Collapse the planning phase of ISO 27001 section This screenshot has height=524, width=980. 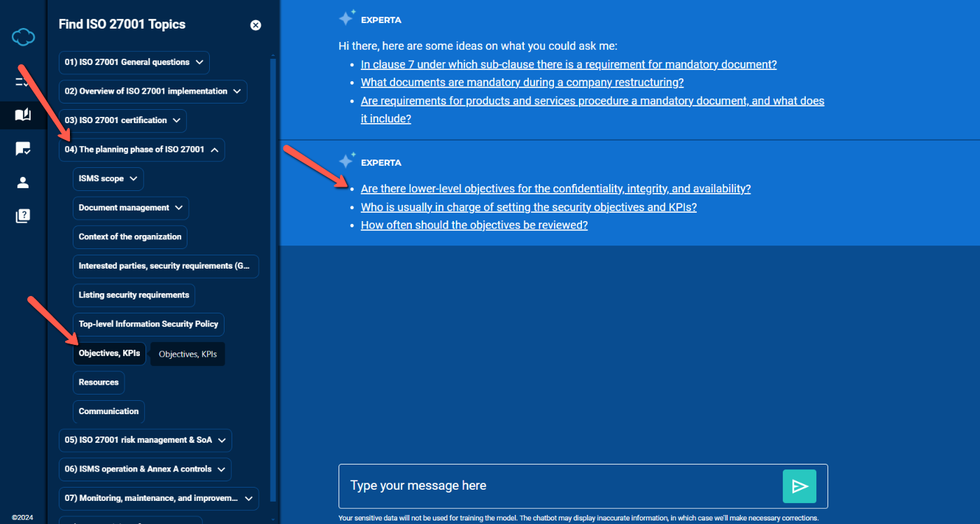point(141,149)
